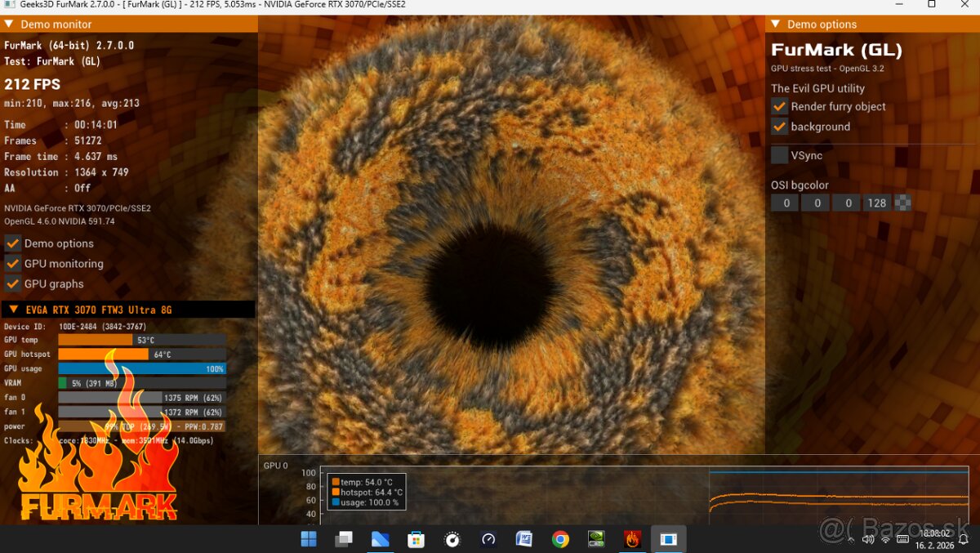980x553 pixels.
Task: Click the speedometer gauge taskbar icon
Action: pos(488,539)
